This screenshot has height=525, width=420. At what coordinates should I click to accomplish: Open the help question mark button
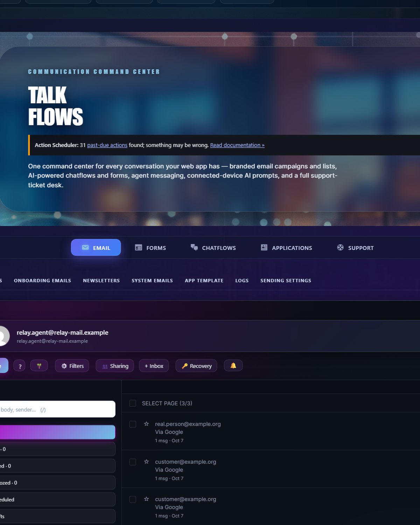[20, 366]
